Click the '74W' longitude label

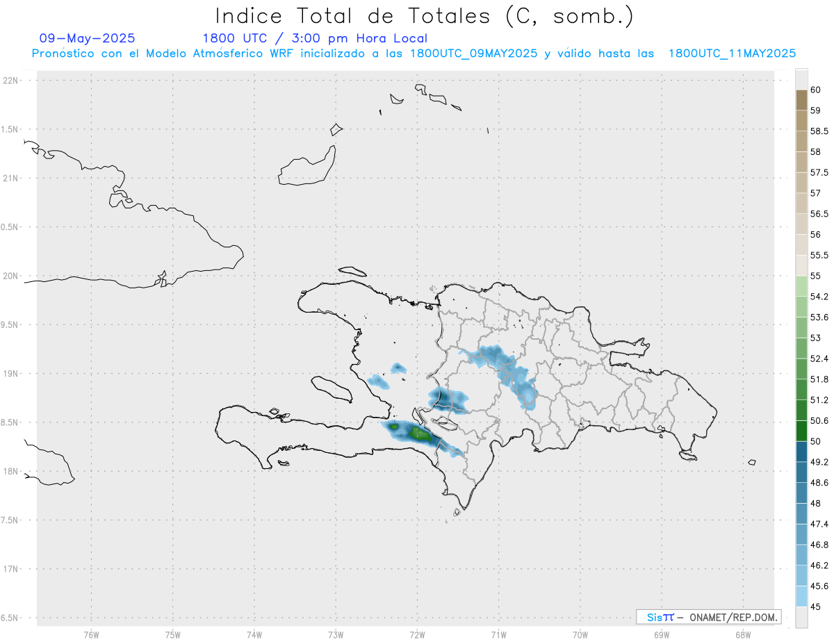(254, 635)
